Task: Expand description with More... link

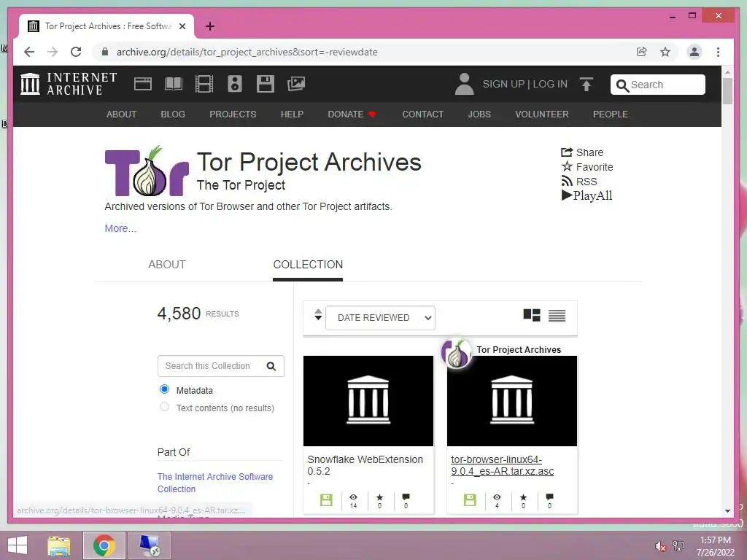Action: point(120,228)
